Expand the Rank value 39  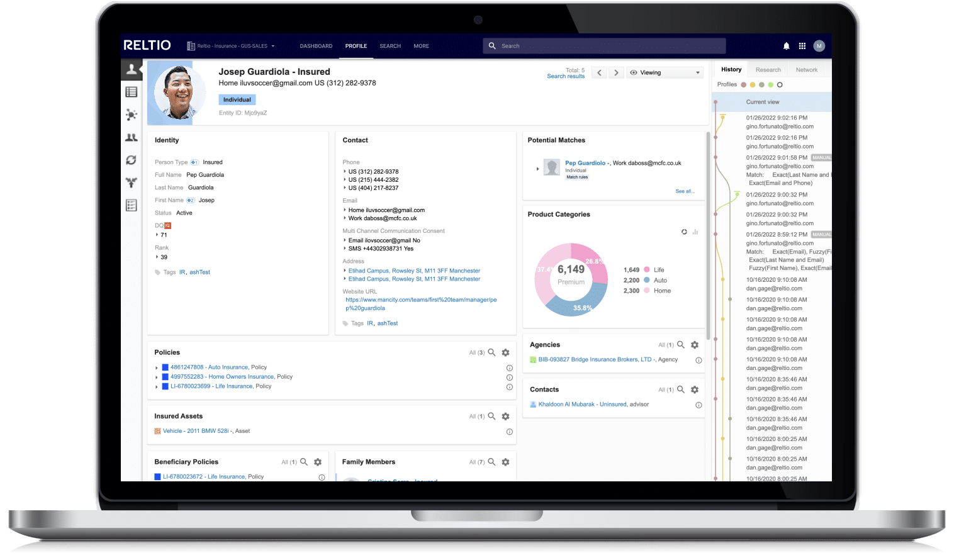[x=157, y=257]
